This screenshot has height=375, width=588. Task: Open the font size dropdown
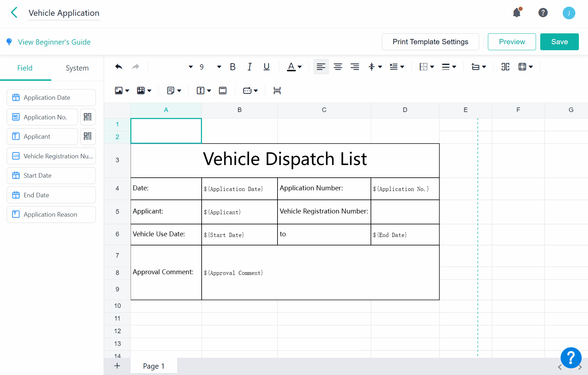click(219, 67)
